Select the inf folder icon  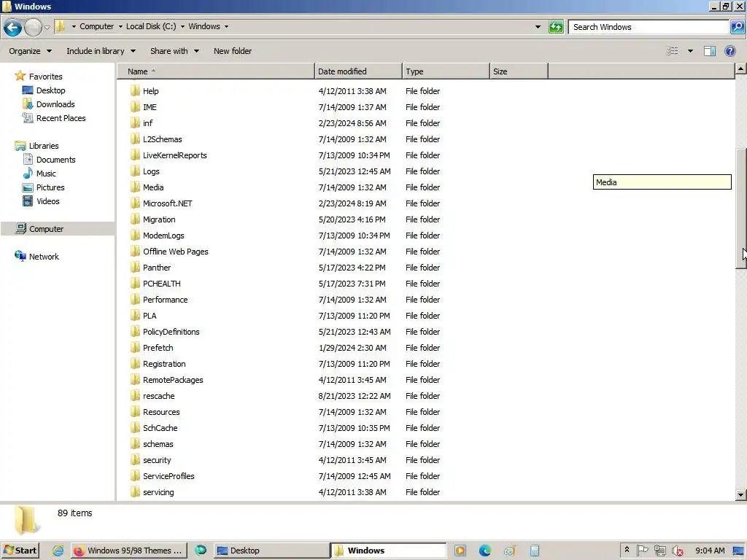135,122
